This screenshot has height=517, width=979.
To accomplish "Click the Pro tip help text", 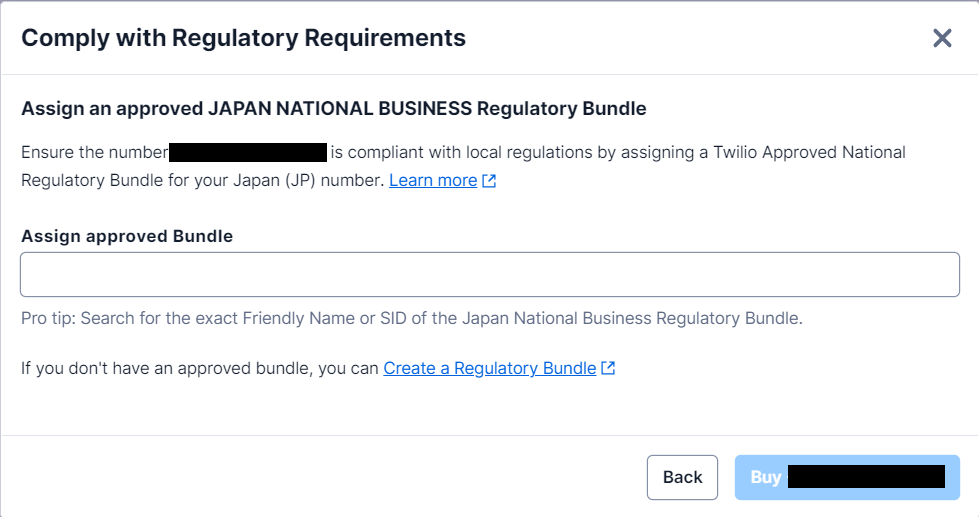I will coord(411,318).
